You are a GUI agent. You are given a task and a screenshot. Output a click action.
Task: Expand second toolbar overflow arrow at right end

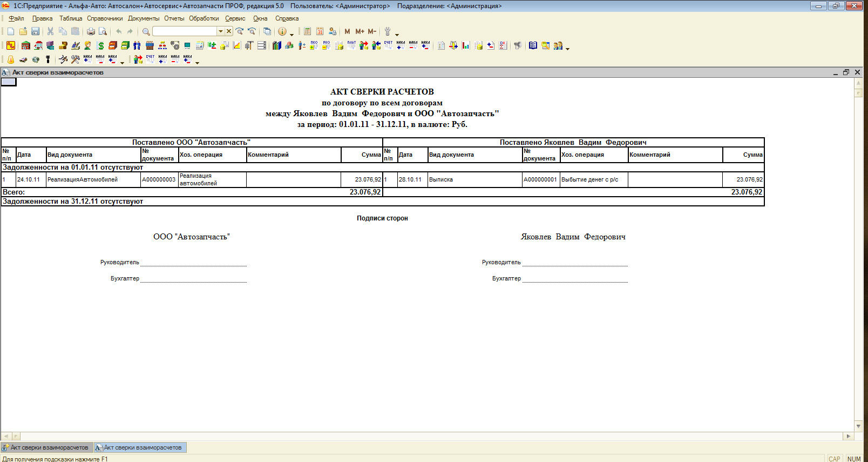(567, 48)
